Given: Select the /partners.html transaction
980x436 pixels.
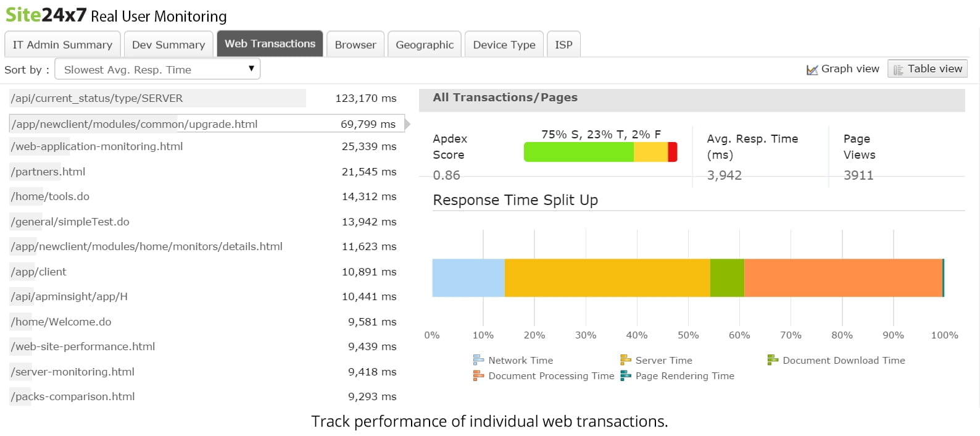Looking at the screenshot, I should coord(48,172).
